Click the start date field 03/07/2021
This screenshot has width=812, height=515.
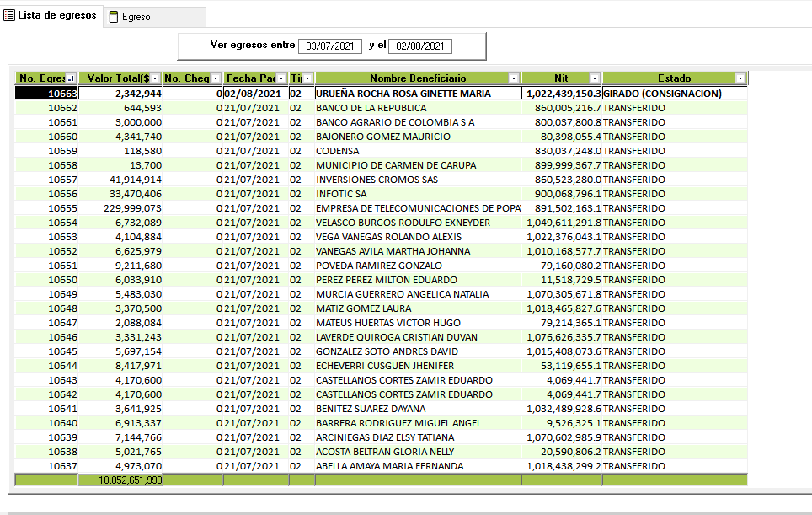click(x=330, y=46)
